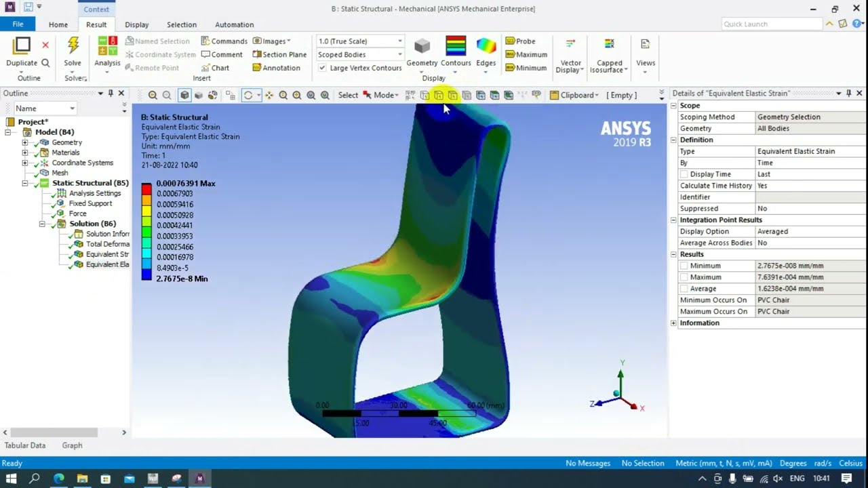Open Capped Isosurface options
This screenshot has height=488, width=868.
[609, 56]
